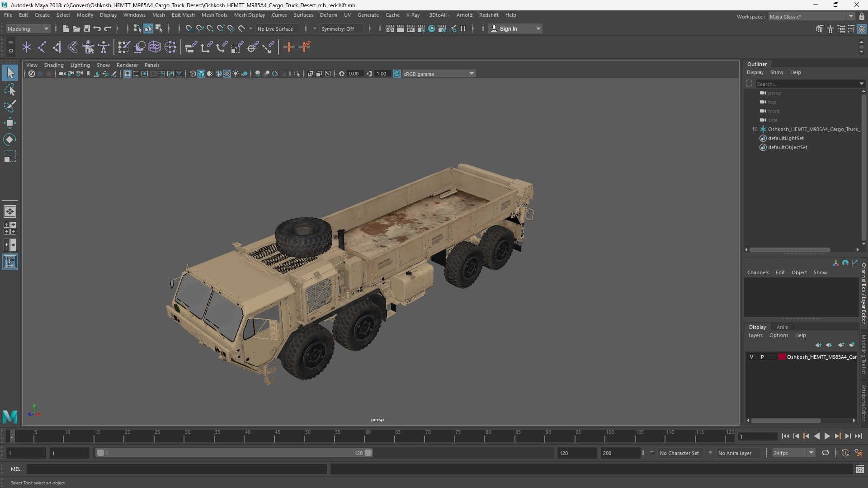Viewport: 868px width, 488px height.
Task: Open layer editor Options menu
Action: tap(778, 335)
